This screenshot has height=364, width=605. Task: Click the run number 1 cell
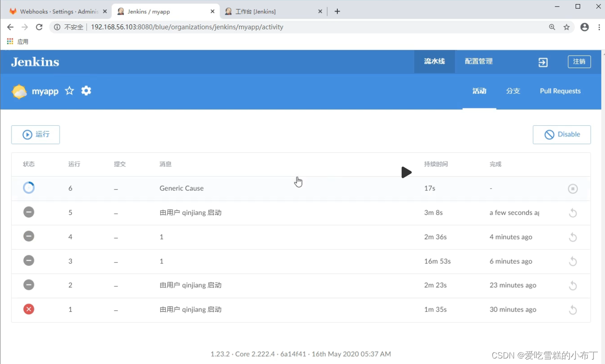(70, 309)
